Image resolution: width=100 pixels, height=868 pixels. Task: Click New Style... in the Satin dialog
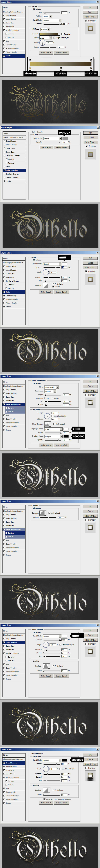pyautogui.click(x=90, y=268)
